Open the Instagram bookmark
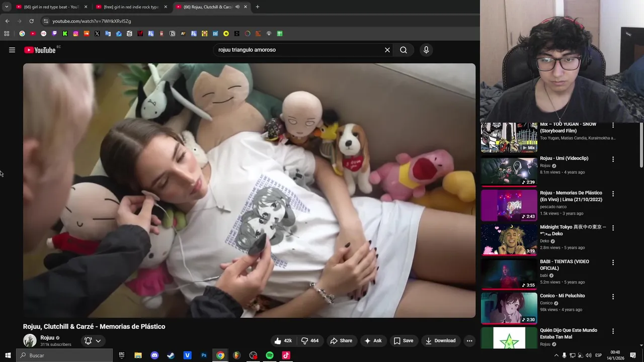This screenshot has height=362, width=644. pos(76,34)
